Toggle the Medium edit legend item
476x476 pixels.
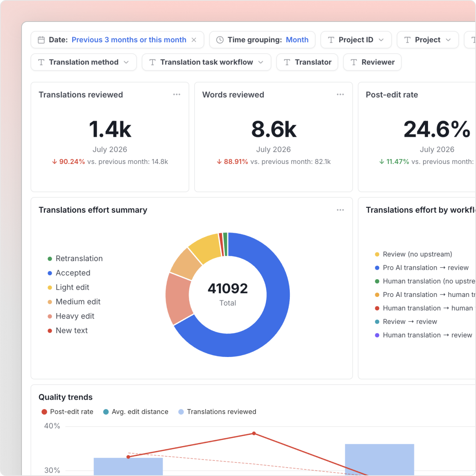[x=74, y=301]
